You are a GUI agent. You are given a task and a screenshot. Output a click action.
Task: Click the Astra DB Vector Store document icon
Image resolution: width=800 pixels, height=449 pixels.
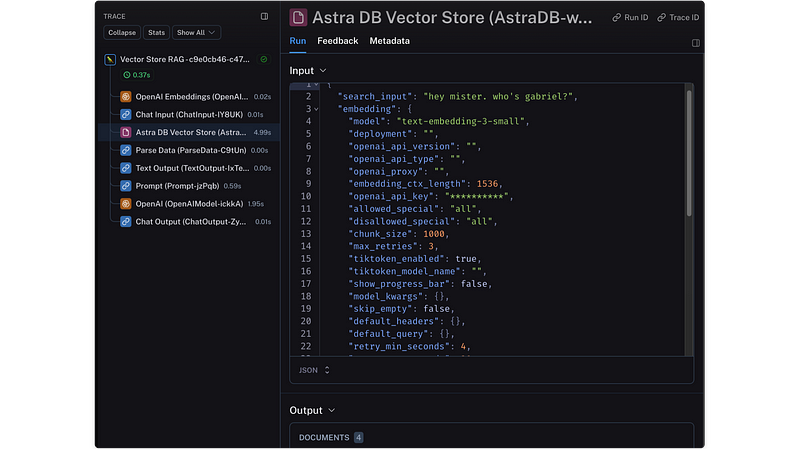coord(126,132)
